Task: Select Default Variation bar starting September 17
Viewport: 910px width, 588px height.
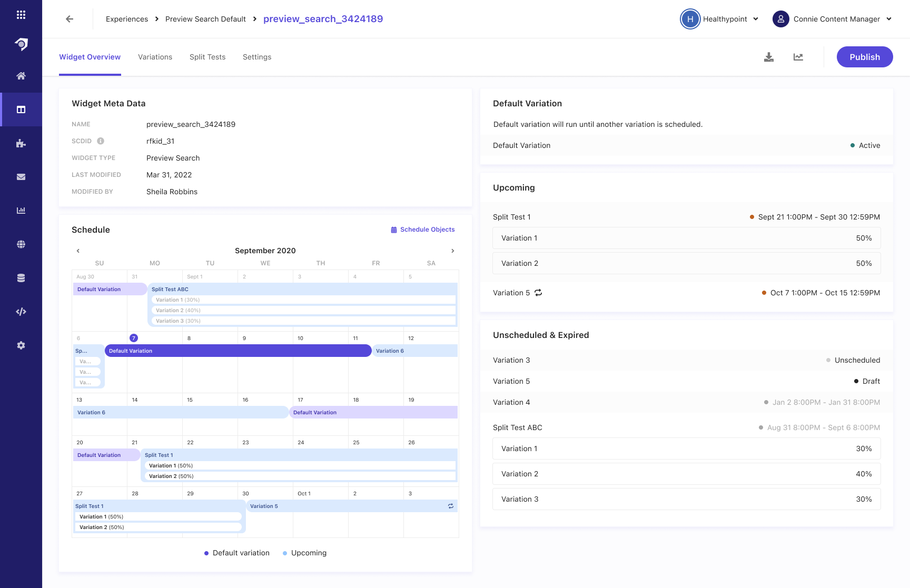Action: point(373,412)
